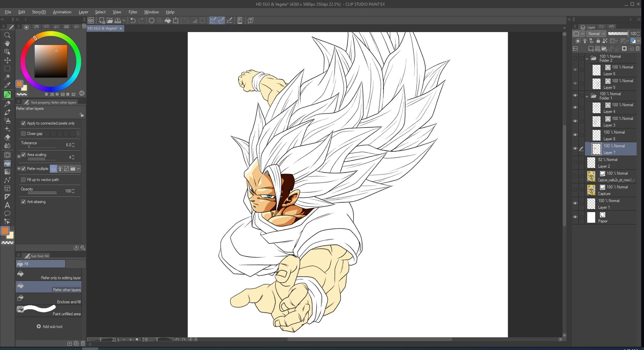Click the Scale/Rotate transform icon

pos(176,20)
